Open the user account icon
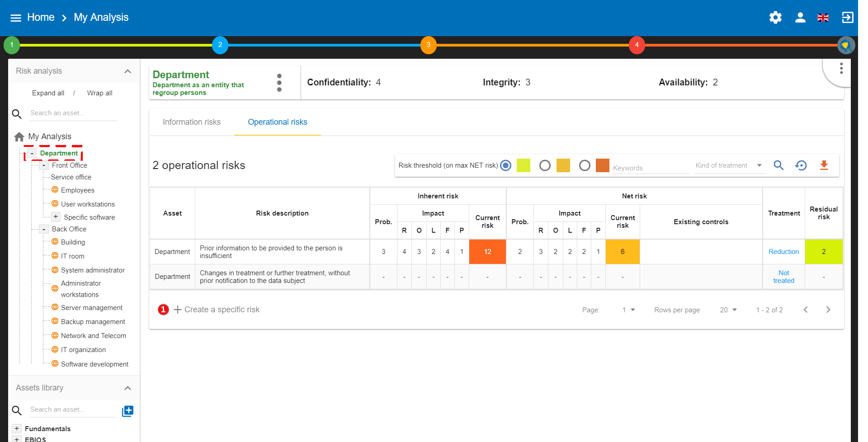The height and width of the screenshot is (442, 868). (800, 18)
